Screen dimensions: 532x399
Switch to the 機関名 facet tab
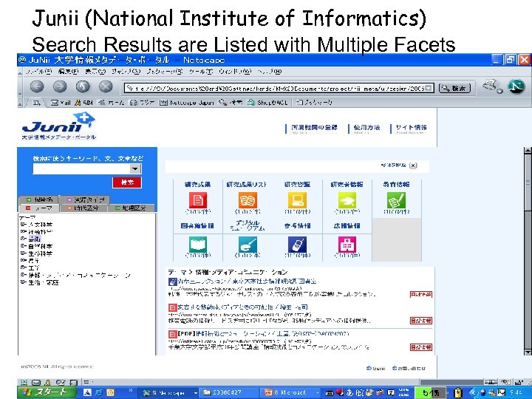39,199
